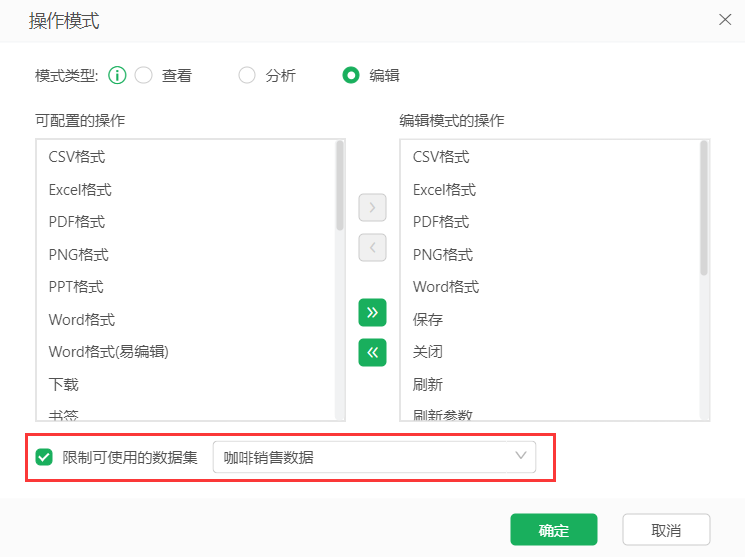Click the 确定 button
The height and width of the screenshot is (557, 745).
point(553,530)
